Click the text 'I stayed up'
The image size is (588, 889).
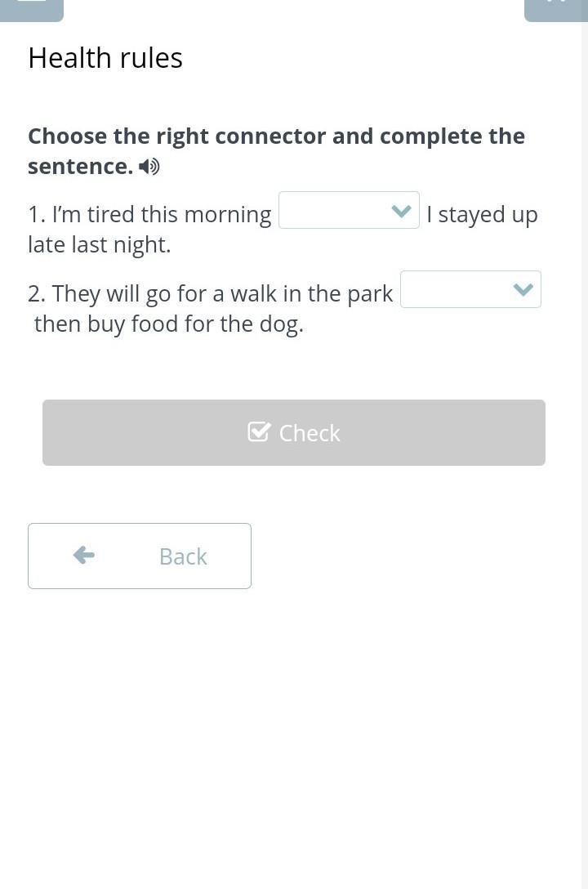click(x=482, y=214)
